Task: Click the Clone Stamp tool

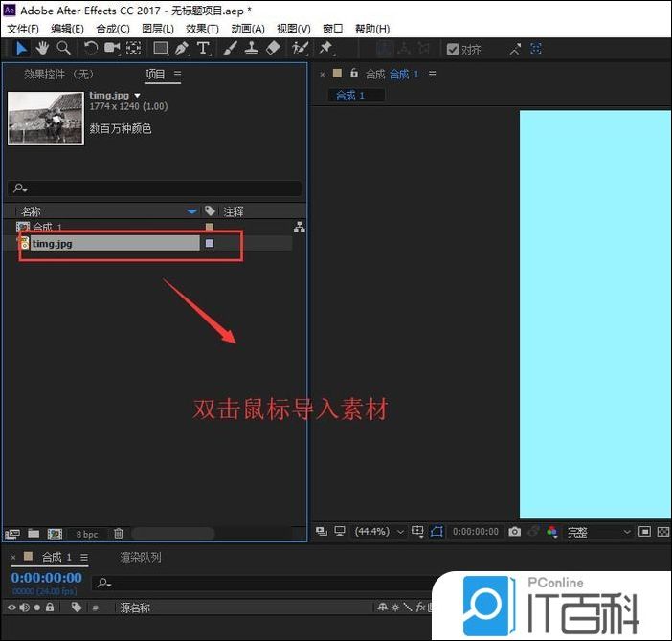Action: point(251,48)
